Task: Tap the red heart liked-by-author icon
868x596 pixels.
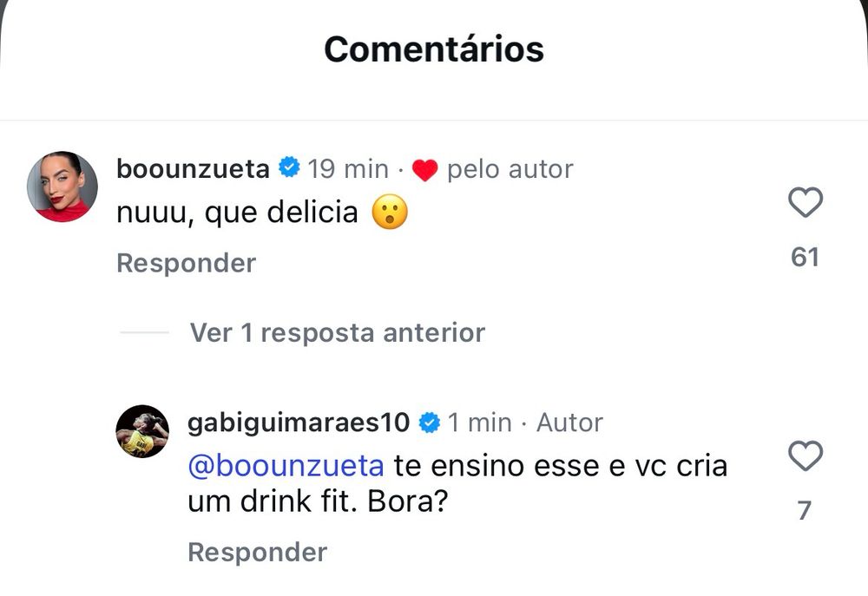Action: [424, 170]
